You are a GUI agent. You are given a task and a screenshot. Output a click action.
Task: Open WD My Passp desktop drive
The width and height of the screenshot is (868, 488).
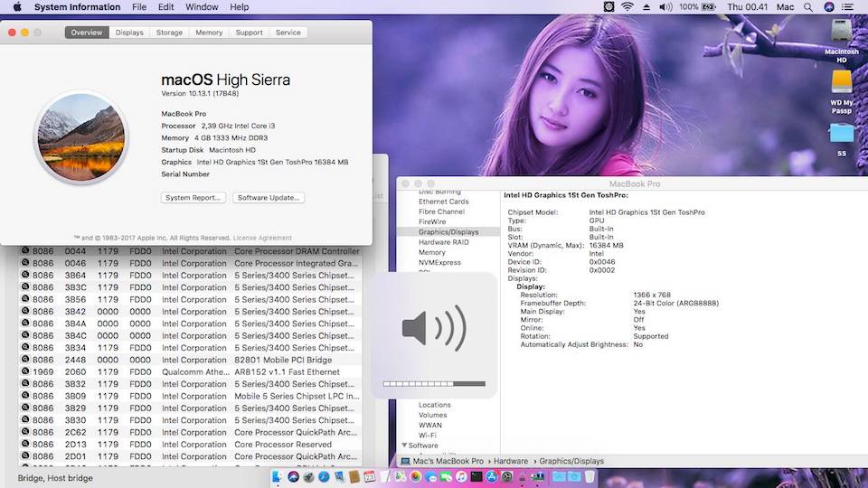pos(842,82)
